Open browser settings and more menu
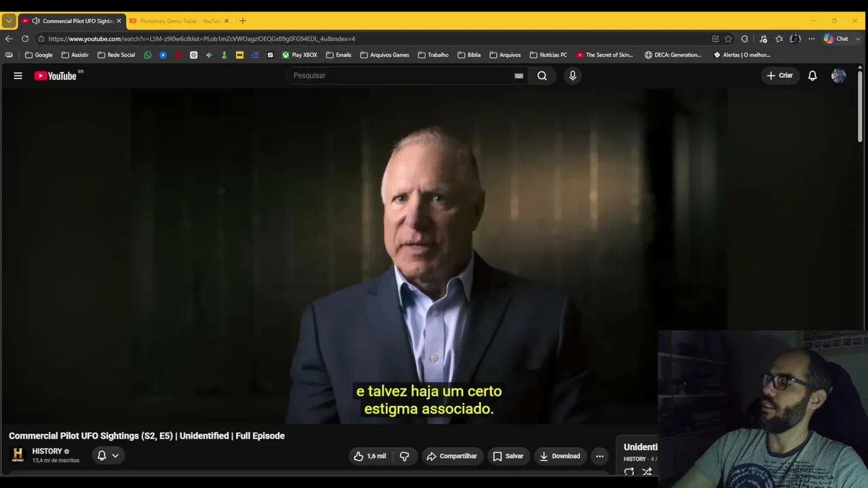 (811, 39)
